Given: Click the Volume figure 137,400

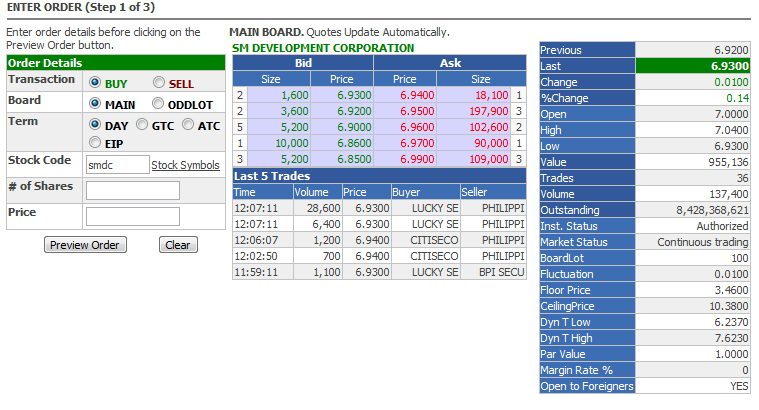Looking at the screenshot, I should click(x=729, y=194).
